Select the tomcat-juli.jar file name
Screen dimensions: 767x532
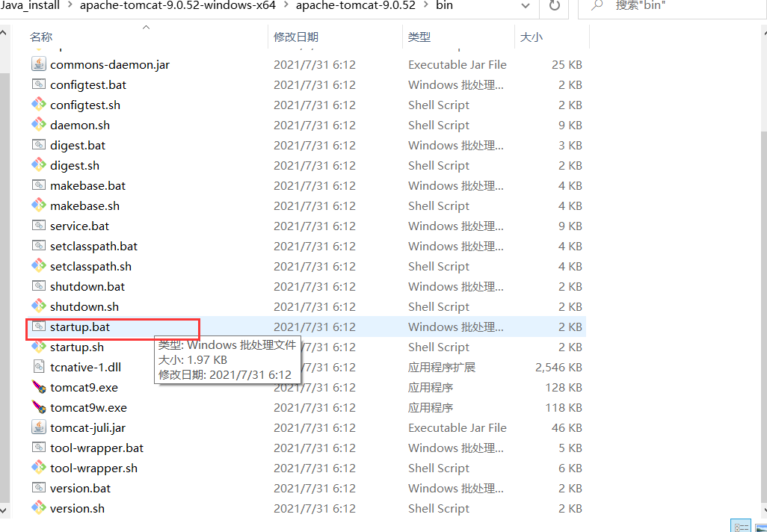click(87, 428)
